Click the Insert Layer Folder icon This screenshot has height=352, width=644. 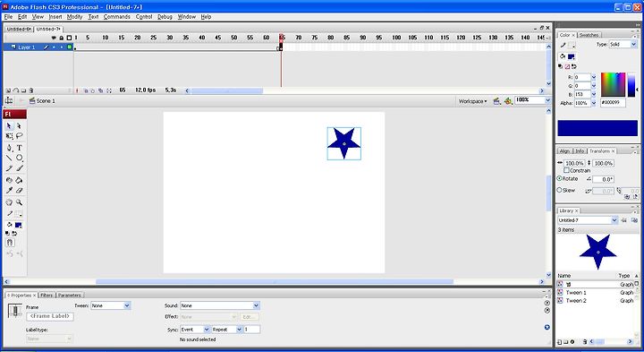tap(23, 90)
